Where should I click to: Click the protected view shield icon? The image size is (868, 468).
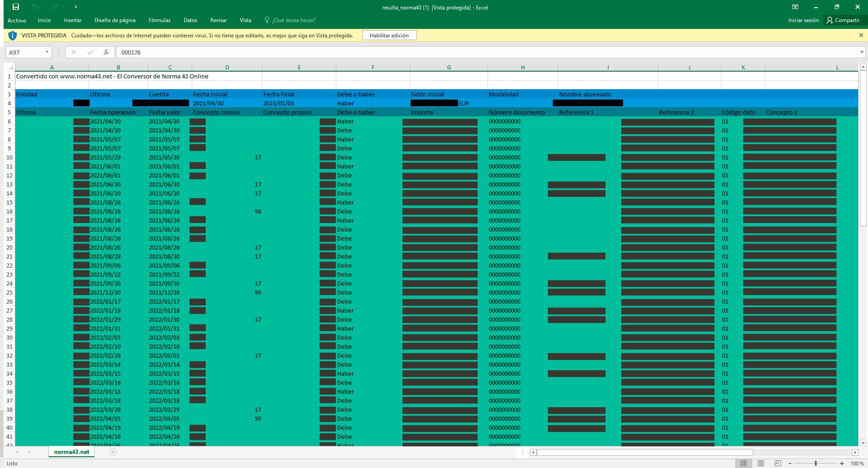tap(13, 35)
